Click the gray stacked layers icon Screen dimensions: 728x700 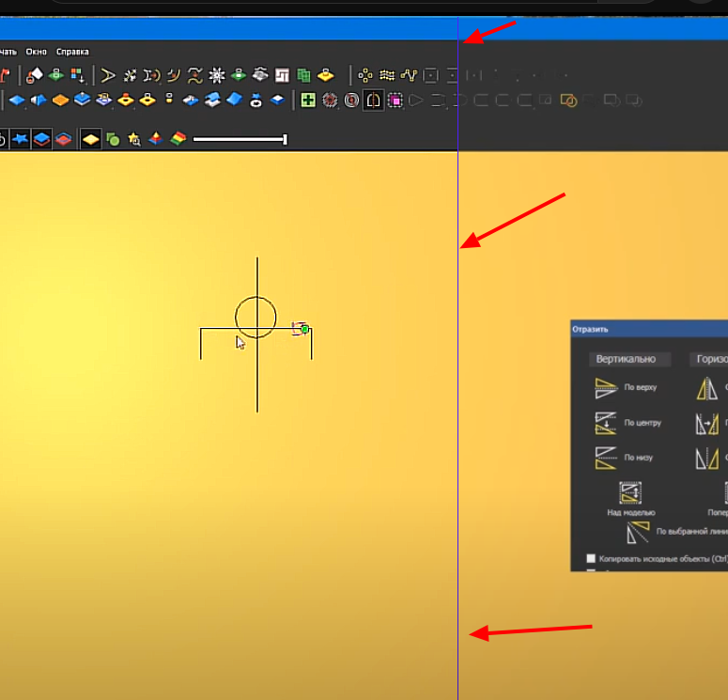260,74
